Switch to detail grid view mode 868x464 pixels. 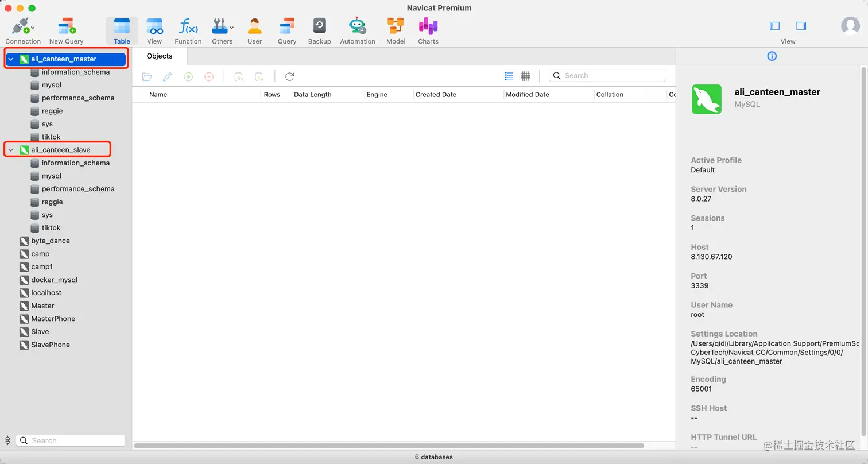pos(525,76)
